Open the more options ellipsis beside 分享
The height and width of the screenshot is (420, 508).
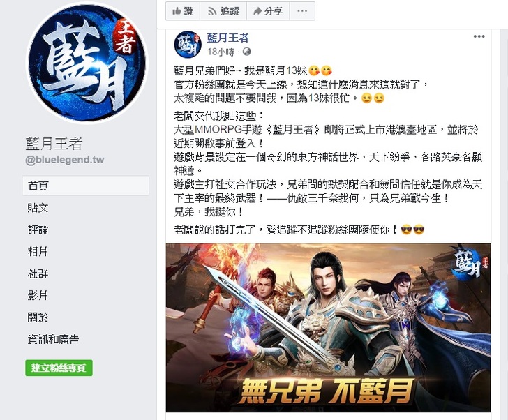click(302, 11)
